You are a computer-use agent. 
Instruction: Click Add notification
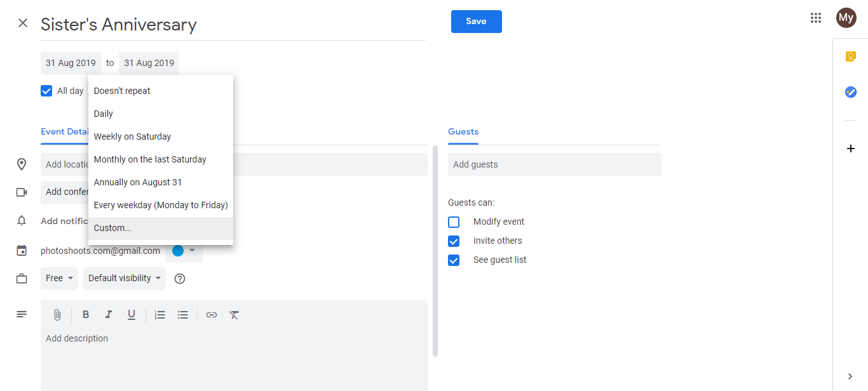64,221
